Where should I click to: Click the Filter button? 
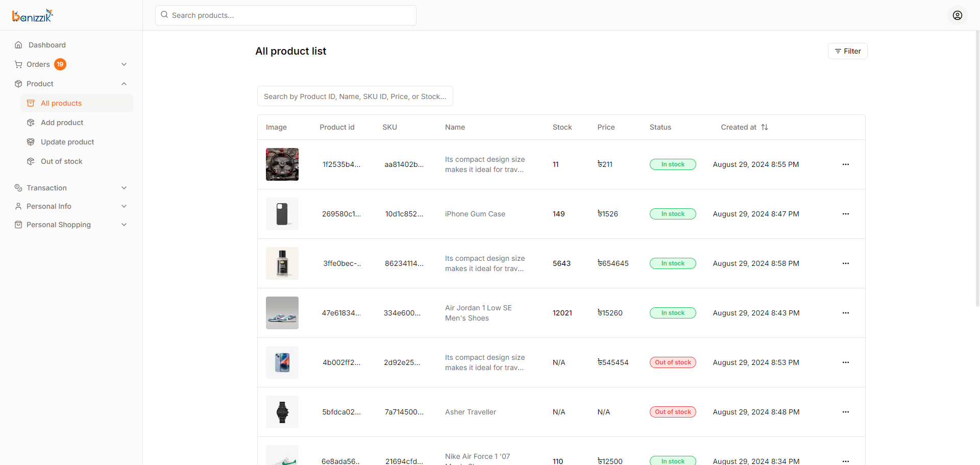[x=847, y=51]
